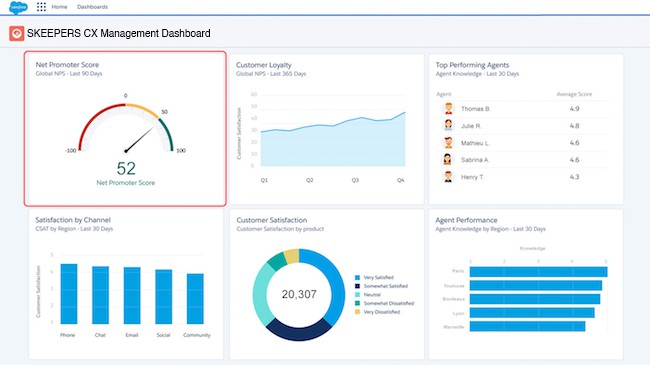The image size is (650, 365).
Task: Select the Paris bar in Agent Performance
Action: (x=538, y=272)
